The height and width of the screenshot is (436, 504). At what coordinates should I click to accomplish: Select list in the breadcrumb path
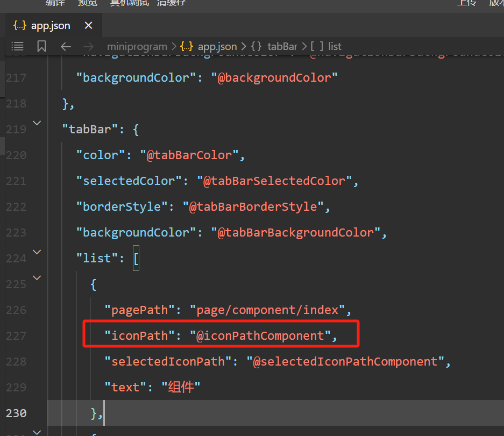tap(335, 47)
